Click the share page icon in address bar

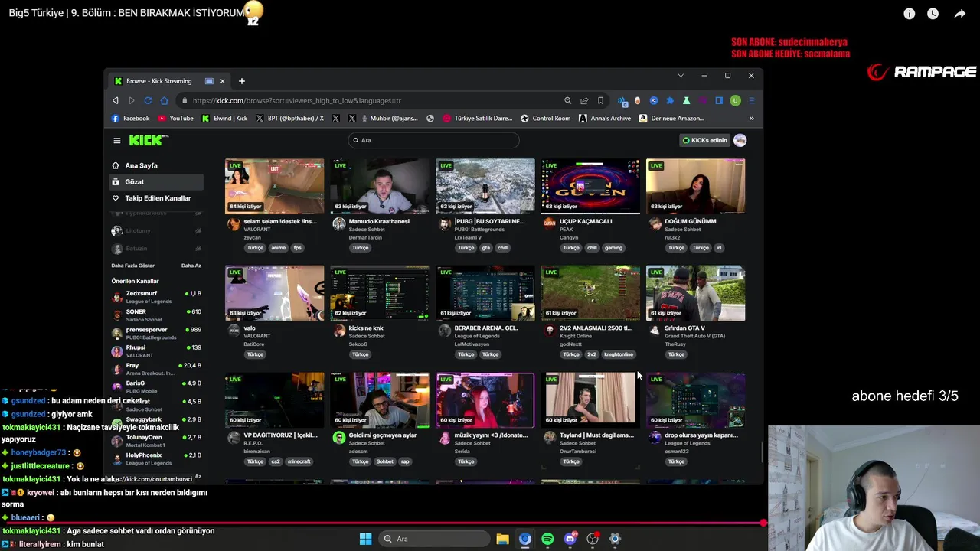tap(584, 100)
